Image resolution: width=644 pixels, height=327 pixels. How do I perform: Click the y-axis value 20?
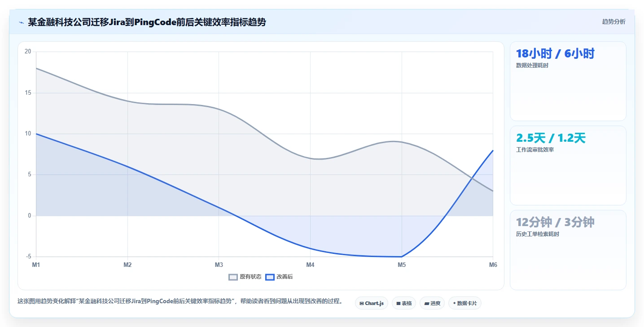point(28,52)
